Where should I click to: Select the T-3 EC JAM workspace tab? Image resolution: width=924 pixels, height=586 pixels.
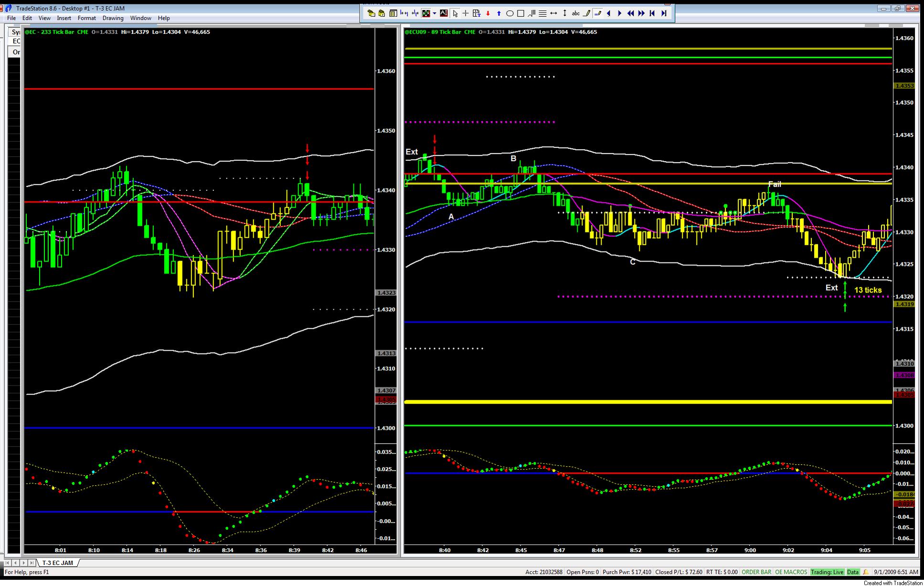click(57, 563)
